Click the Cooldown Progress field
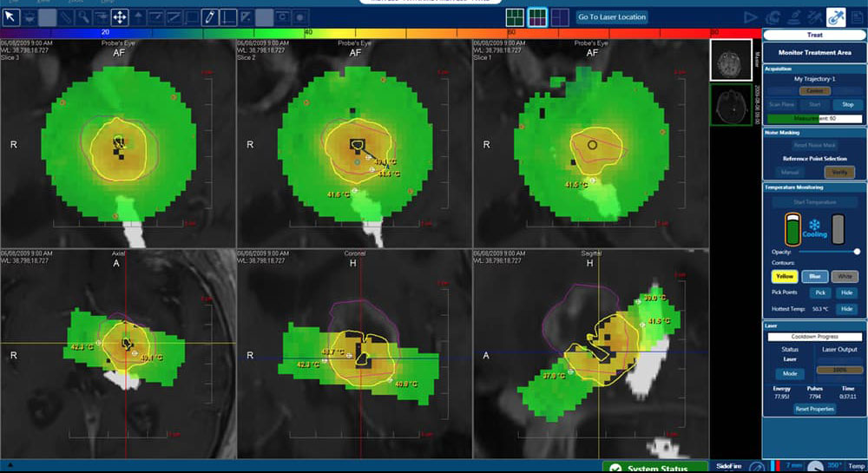 [814, 337]
